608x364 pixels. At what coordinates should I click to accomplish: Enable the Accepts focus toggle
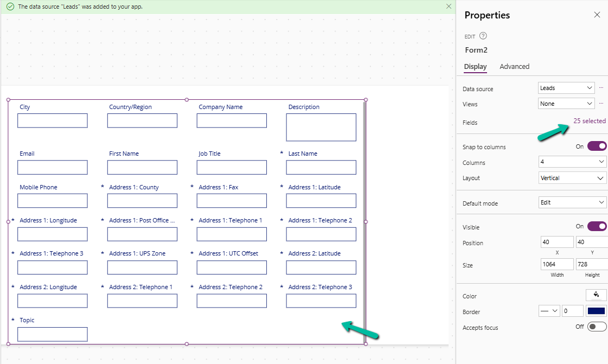[x=597, y=327]
